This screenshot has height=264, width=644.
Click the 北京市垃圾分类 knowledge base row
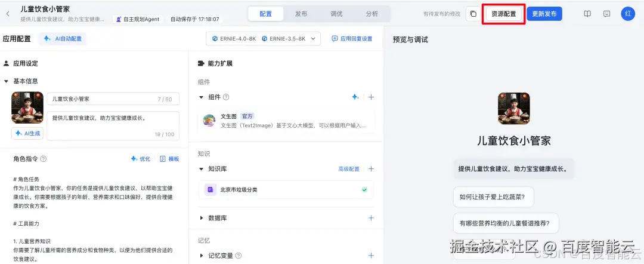[x=286, y=189]
